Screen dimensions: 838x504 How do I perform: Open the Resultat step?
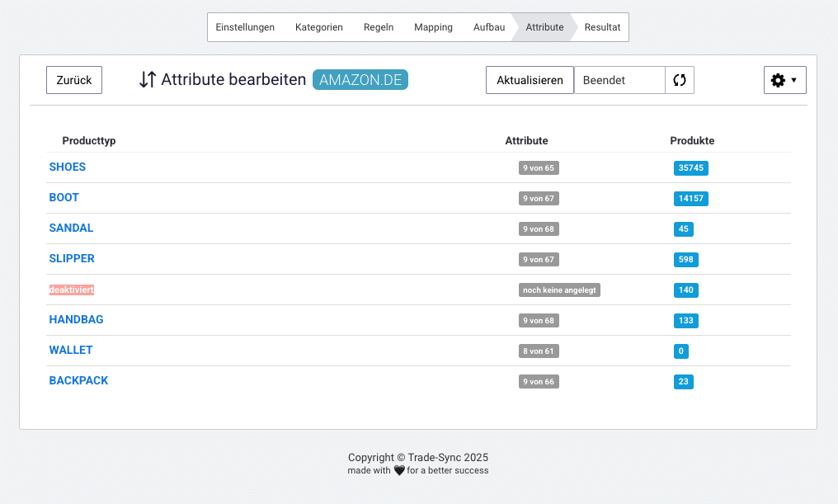[x=602, y=27]
